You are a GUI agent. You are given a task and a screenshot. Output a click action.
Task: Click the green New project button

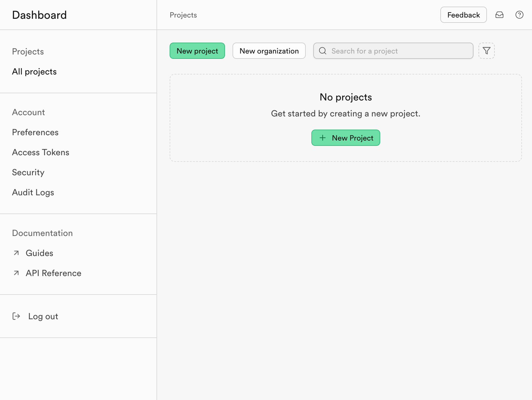click(197, 51)
